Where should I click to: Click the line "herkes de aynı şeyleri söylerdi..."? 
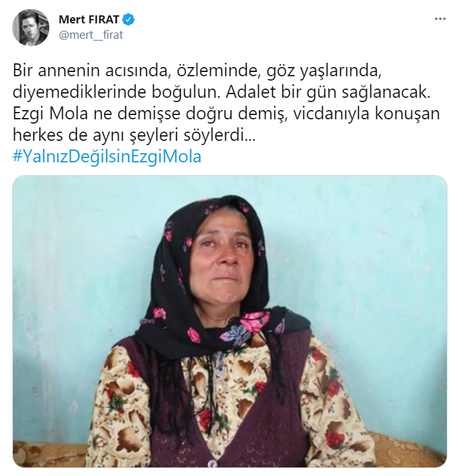coord(134,135)
